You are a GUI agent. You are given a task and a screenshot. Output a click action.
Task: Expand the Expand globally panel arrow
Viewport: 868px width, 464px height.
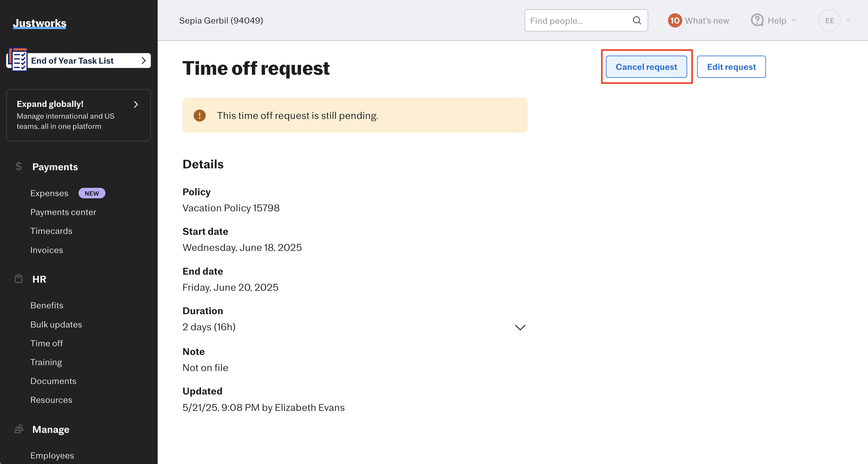pyautogui.click(x=136, y=104)
